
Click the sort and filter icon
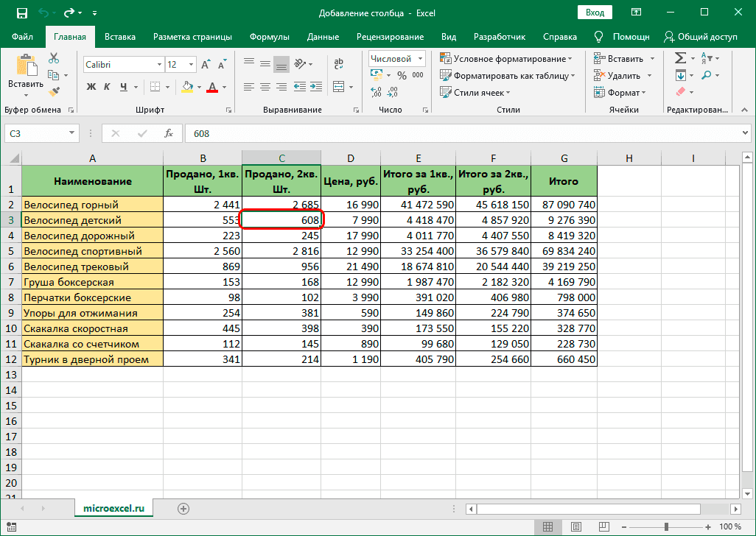(x=705, y=58)
